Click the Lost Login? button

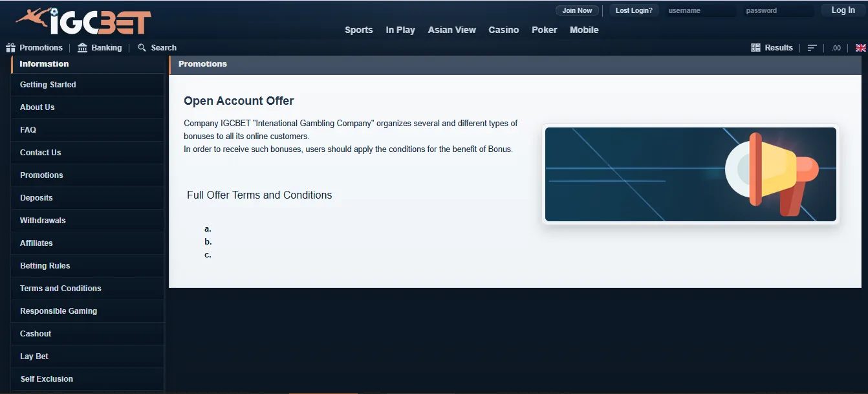634,10
